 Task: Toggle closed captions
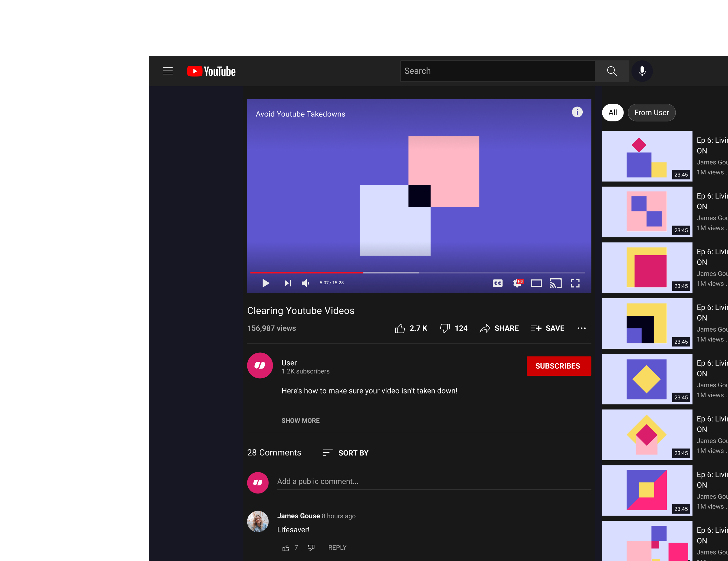click(497, 283)
